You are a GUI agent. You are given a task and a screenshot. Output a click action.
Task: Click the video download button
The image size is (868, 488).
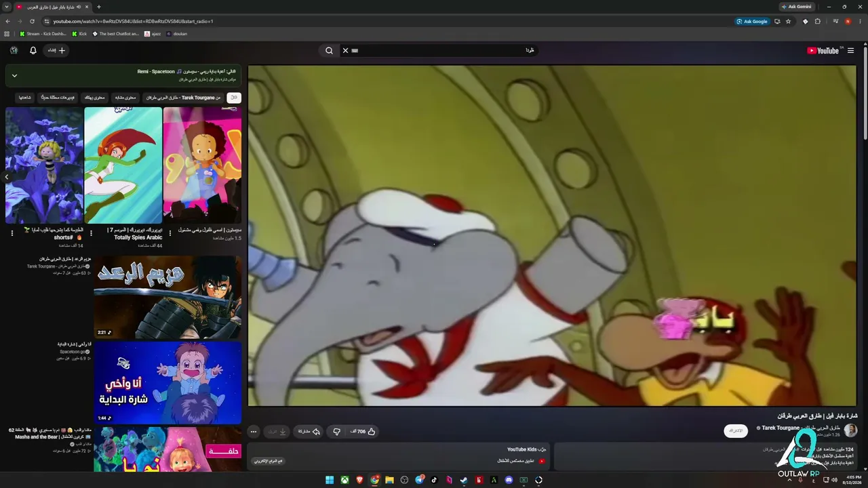[277, 431]
